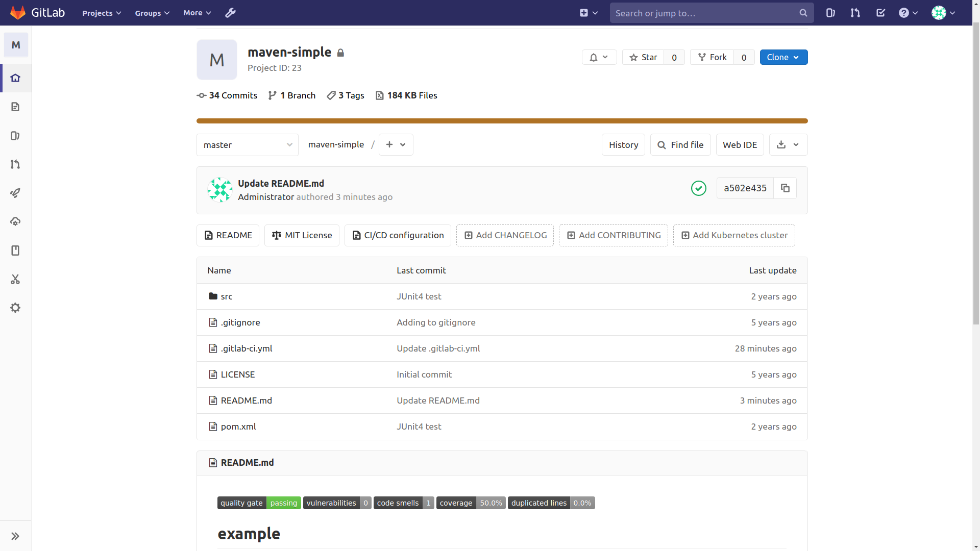The image size is (980, 551).
Task: Copy commit SHA with clipboard icon
Action: click(785, 188)
